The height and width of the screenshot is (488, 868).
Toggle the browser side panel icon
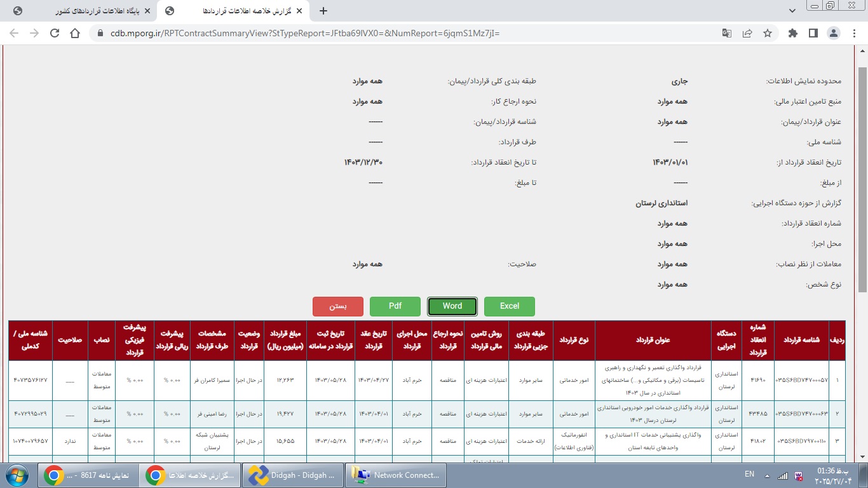coord(813,33)
